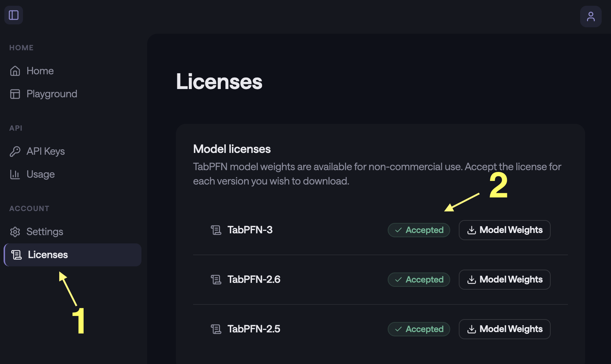Screen dimensions: 611x364
Task: Click the Settings gear icon
Action: [15, 232]
